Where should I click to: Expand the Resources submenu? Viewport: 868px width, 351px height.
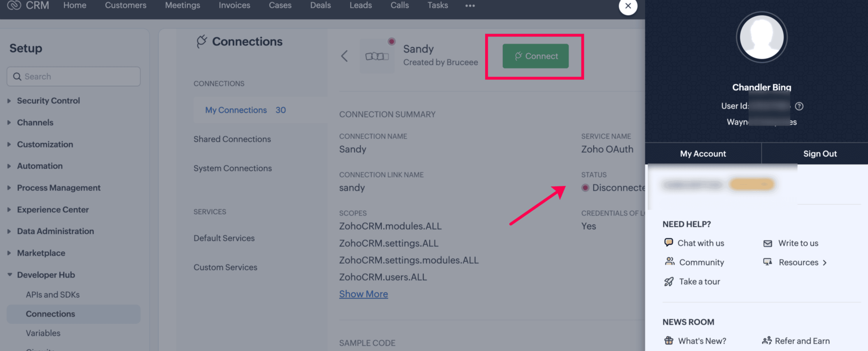click(825, 262)
